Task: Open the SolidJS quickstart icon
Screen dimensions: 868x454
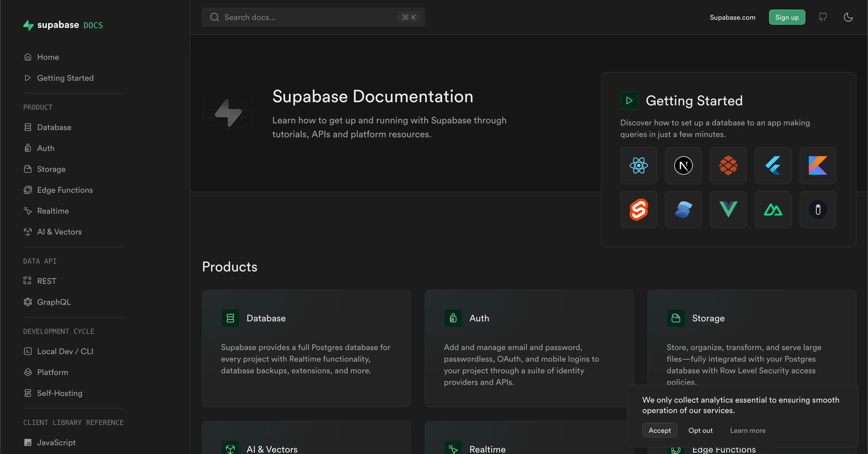Action: tap(683, 210)
